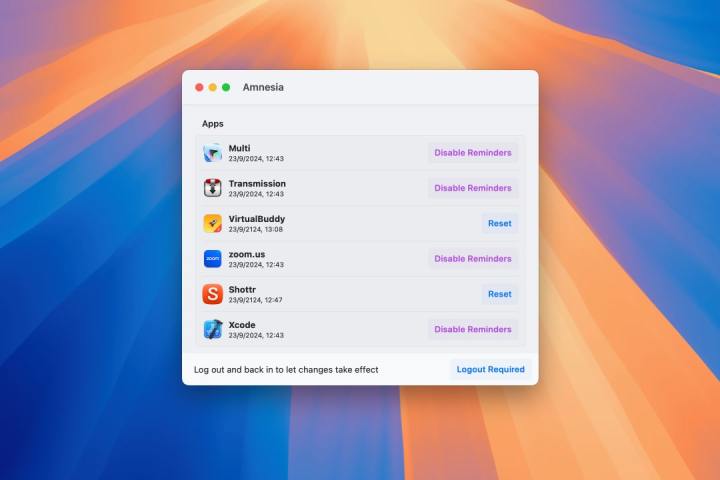Click the Xcode app icon
The height and width of the screenshot is (480, 720).
coord(213,329)
